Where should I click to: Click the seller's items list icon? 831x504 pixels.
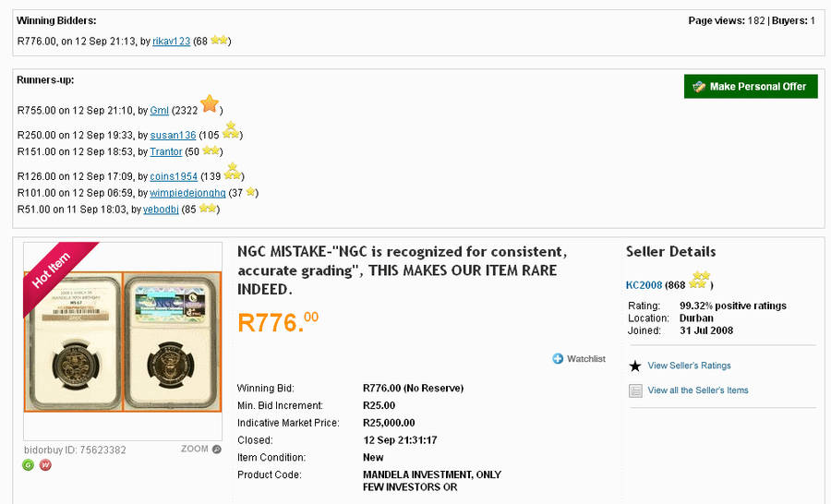[x=635, y=390]
